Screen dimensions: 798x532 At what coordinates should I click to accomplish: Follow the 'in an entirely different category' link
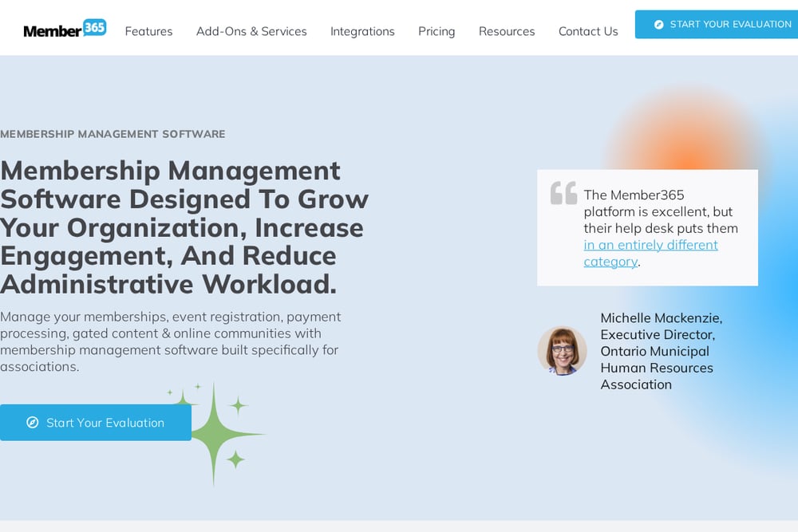[x=650, y=253]
